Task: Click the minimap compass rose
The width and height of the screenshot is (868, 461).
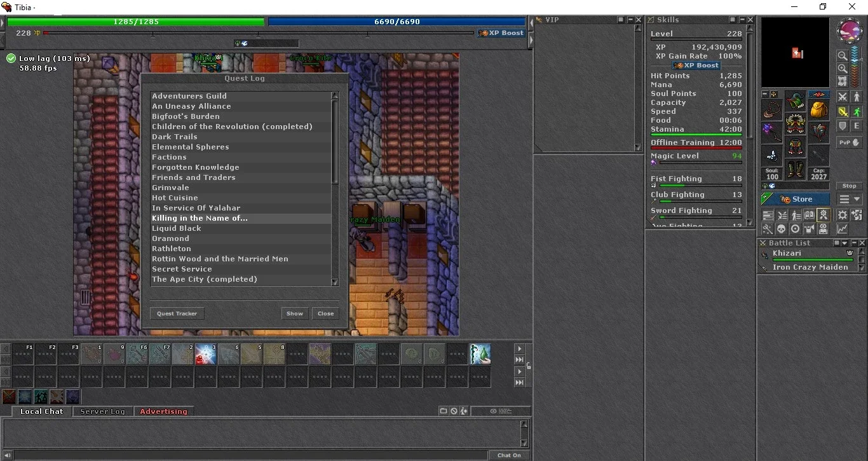Action: tap(850, 31)
